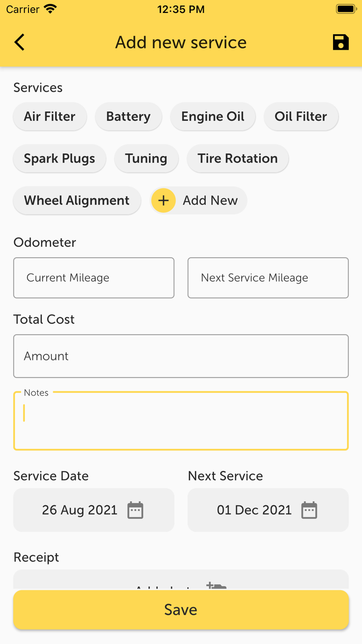Navigate back using the arrow icon
Viewport: 362px width, 644px height.
point(19,42)
